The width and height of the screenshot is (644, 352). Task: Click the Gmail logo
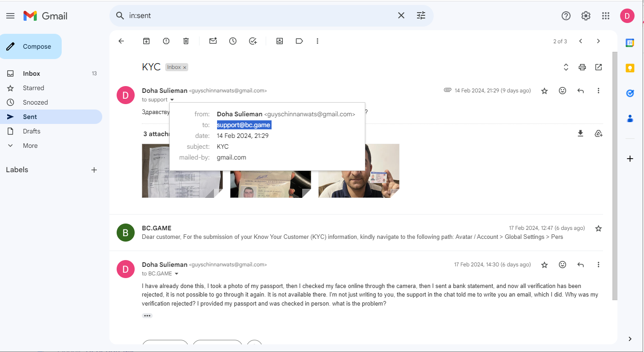coord(45,16)
